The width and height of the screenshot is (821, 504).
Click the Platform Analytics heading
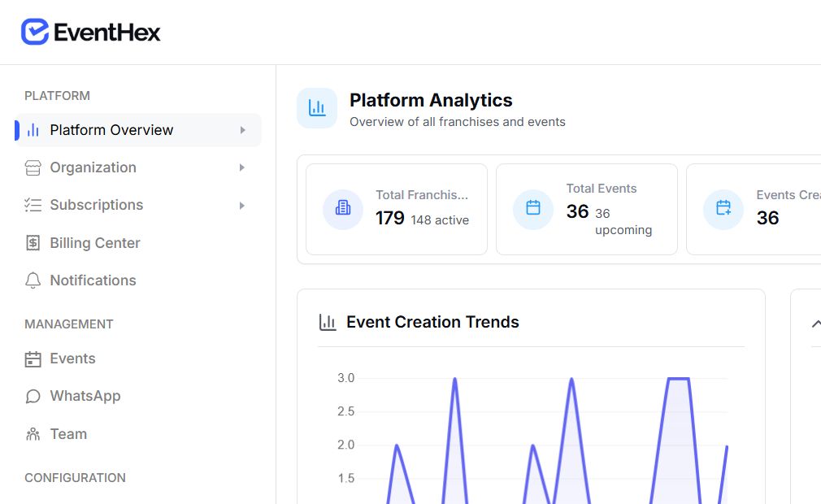(x=431, y=100)
